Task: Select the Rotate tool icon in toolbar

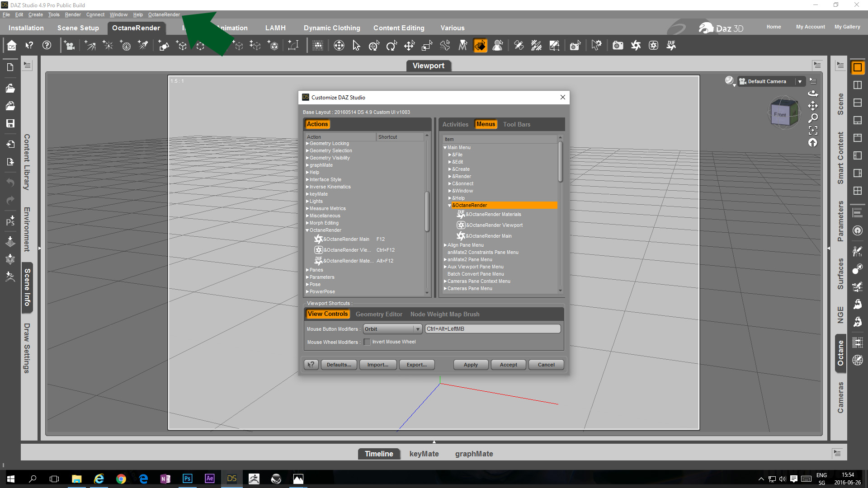Action: point(392,45)
